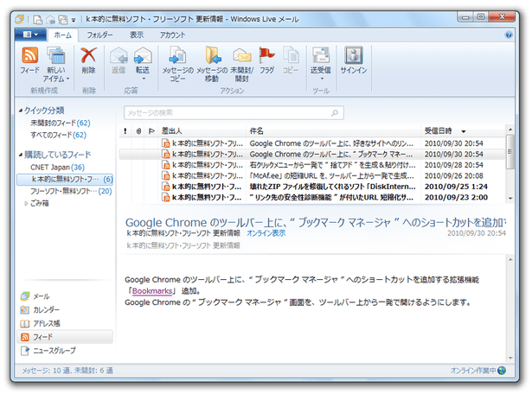Sort by priority exclamation column header
This screenshot has width=532, height=394.
point(125,130)
